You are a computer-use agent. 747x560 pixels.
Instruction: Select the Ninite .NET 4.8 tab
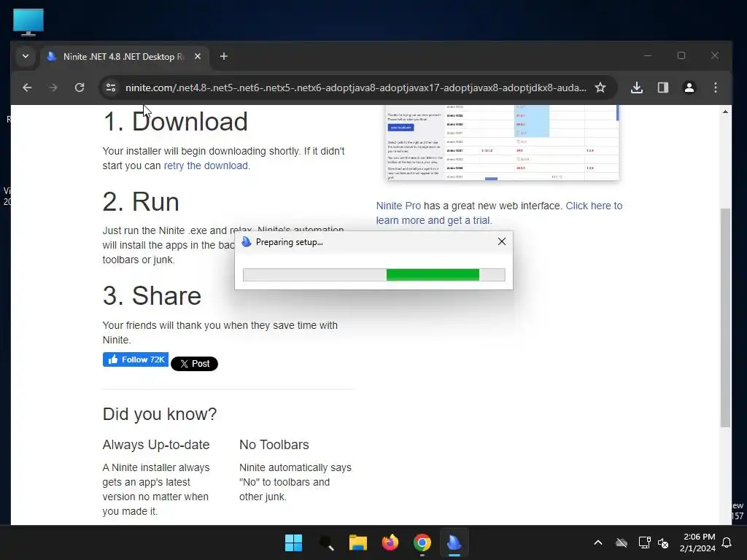pyautogui.click(x=124, y=57)
